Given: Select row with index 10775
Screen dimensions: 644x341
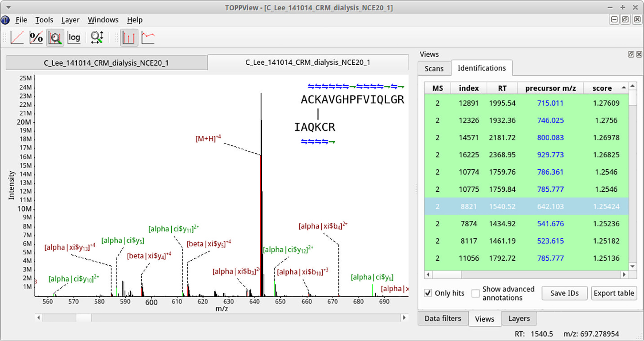Looking at the screenshot, I should pos(526,189).
